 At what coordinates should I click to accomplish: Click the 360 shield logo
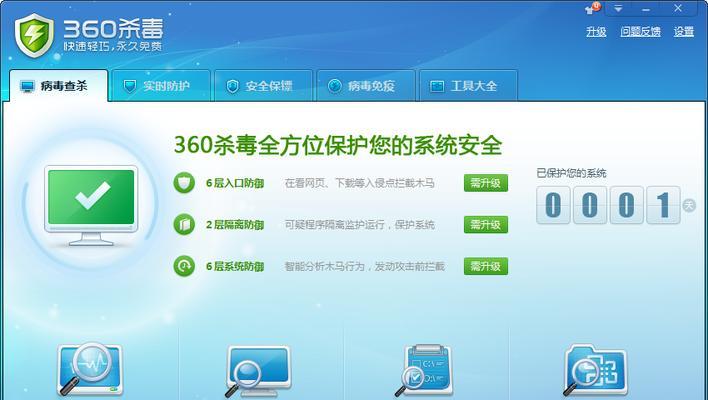34,35
